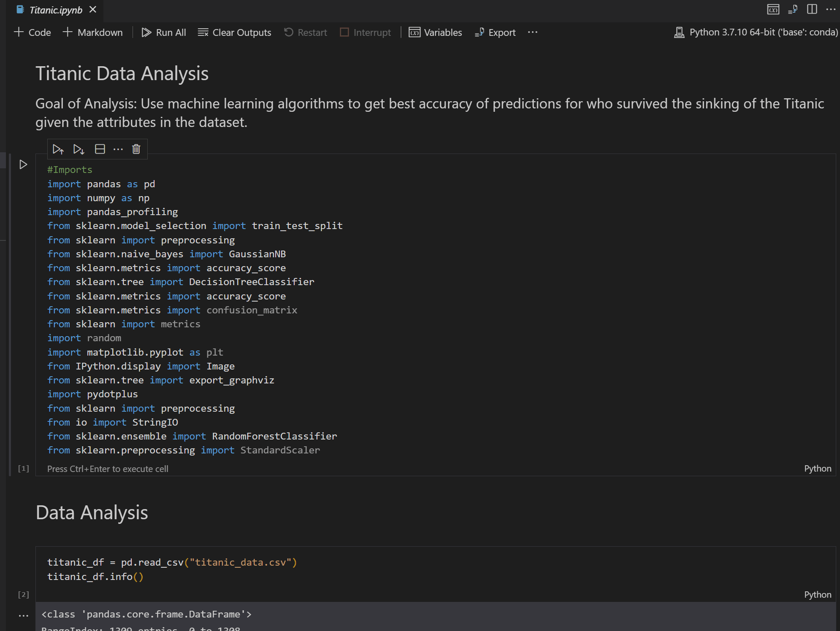Click the DecisionTreeClassifier import line

tap(181, 282)
